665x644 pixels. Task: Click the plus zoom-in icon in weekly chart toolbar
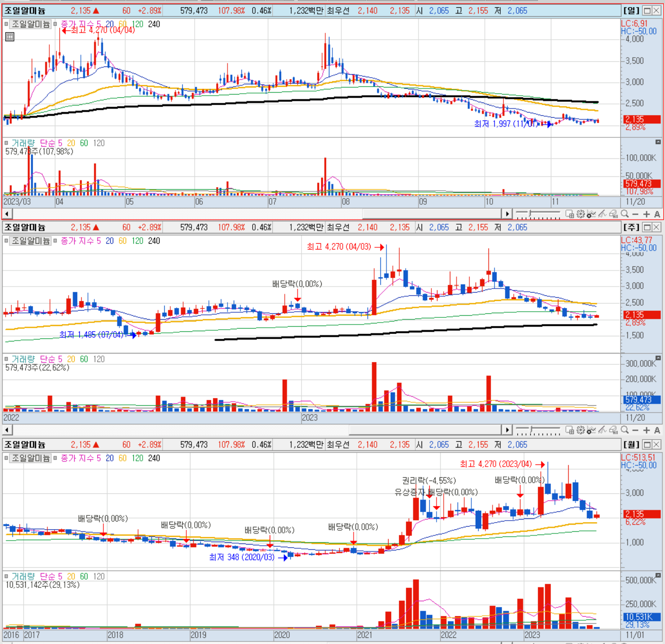646,431
